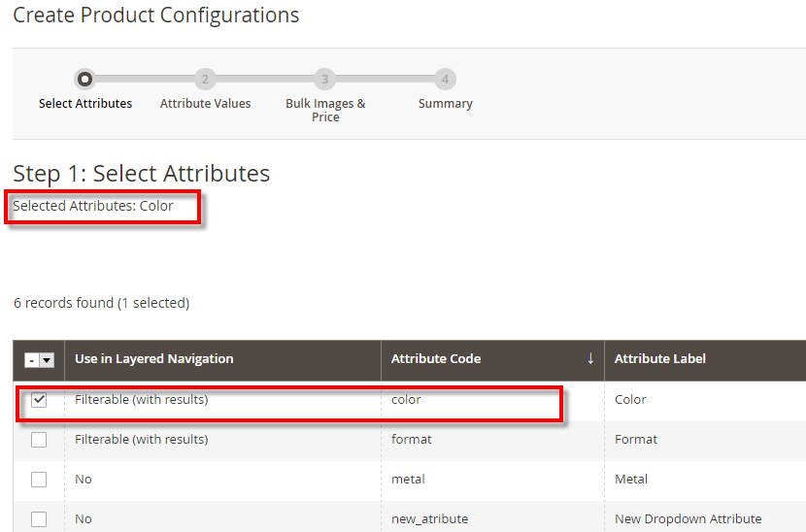The width and height of the screenshot is (806, 532).
Task: Click the step 2 circle icon
Action: click(205, 80)
